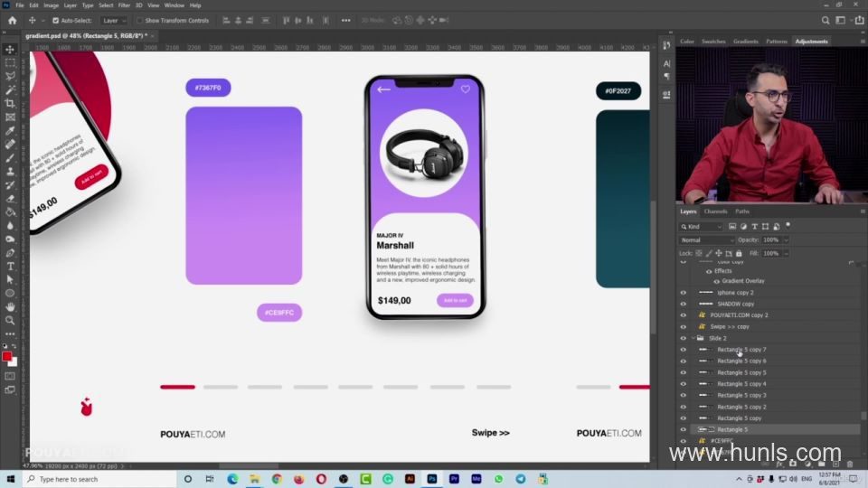Switch to the Channels tab
The height and width of the screenshot is (488, 868).
[715, 211]
